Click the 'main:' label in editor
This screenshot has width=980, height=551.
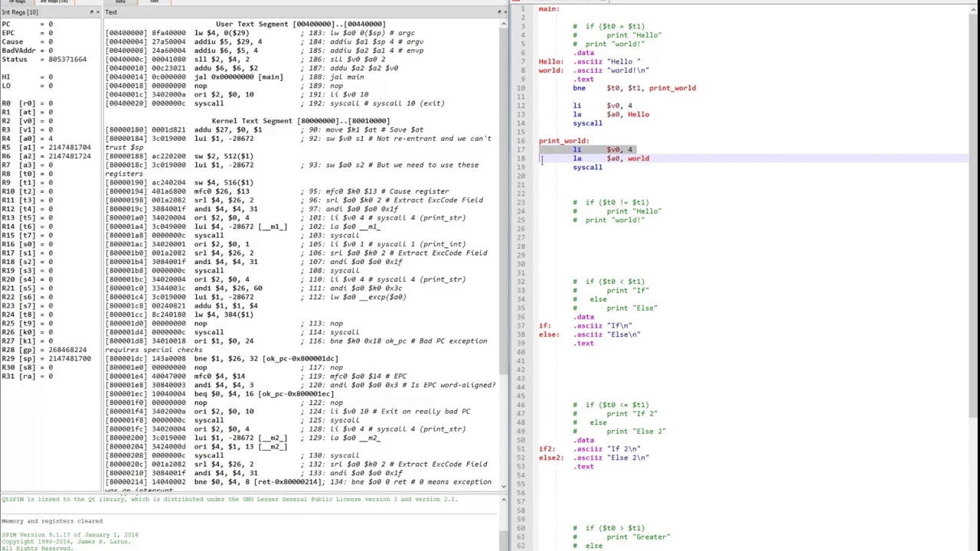tap(549, 8)
